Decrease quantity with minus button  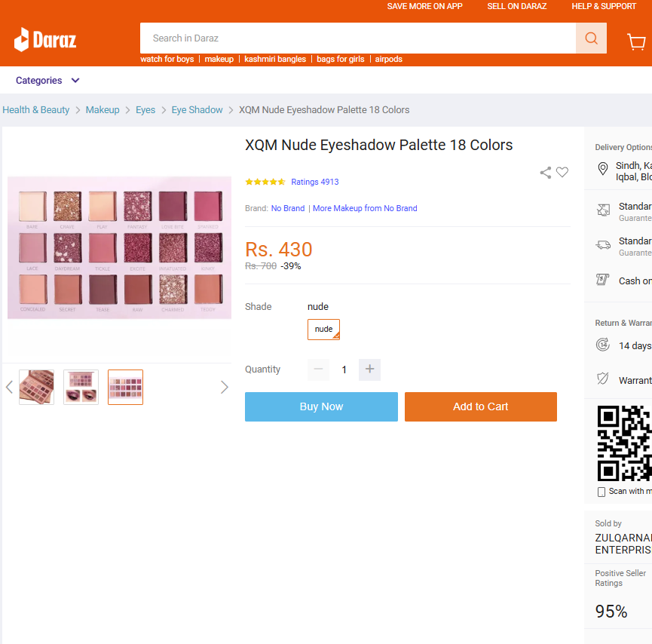tap(319, 369)
